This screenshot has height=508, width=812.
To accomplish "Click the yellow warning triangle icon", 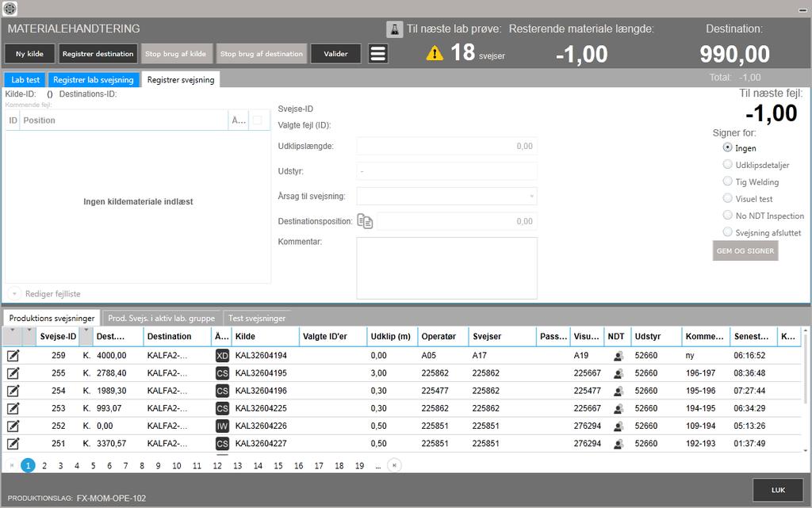I will (435, 53).
